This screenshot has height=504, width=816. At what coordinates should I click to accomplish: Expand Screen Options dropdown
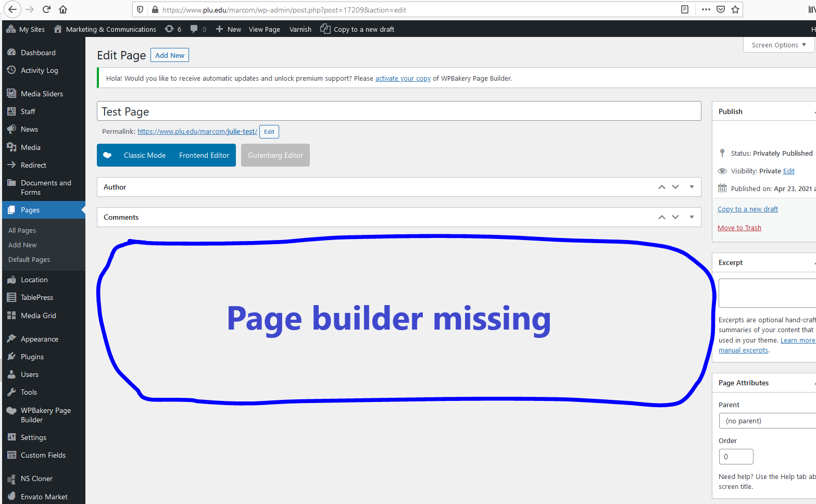tap(779, 45)
